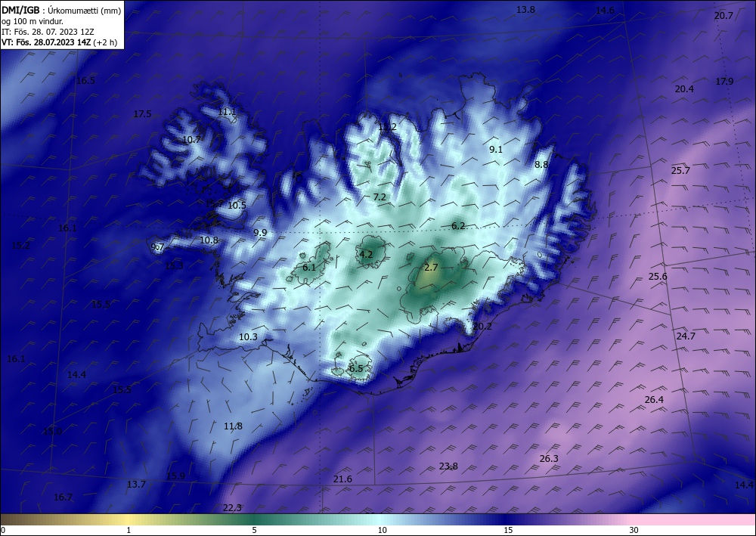Click the 17.5 value on the map
This screenshot has width=756, height=536.
click(x=142, y=114)
